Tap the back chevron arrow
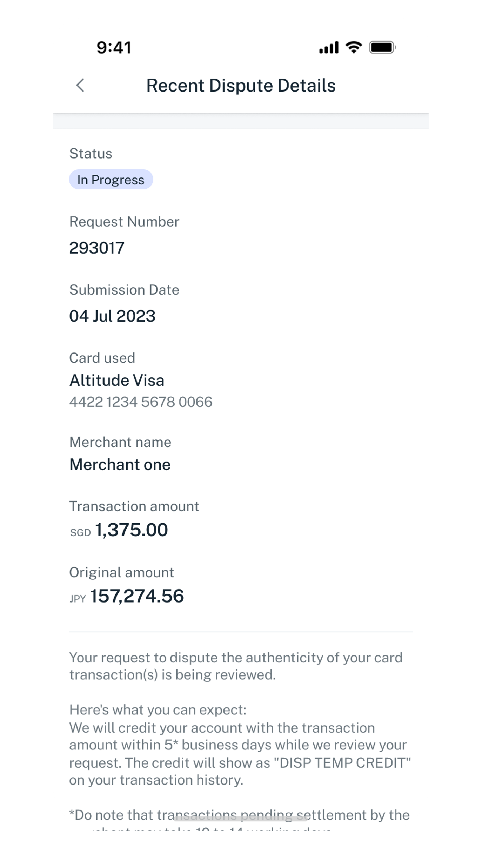 80,85
